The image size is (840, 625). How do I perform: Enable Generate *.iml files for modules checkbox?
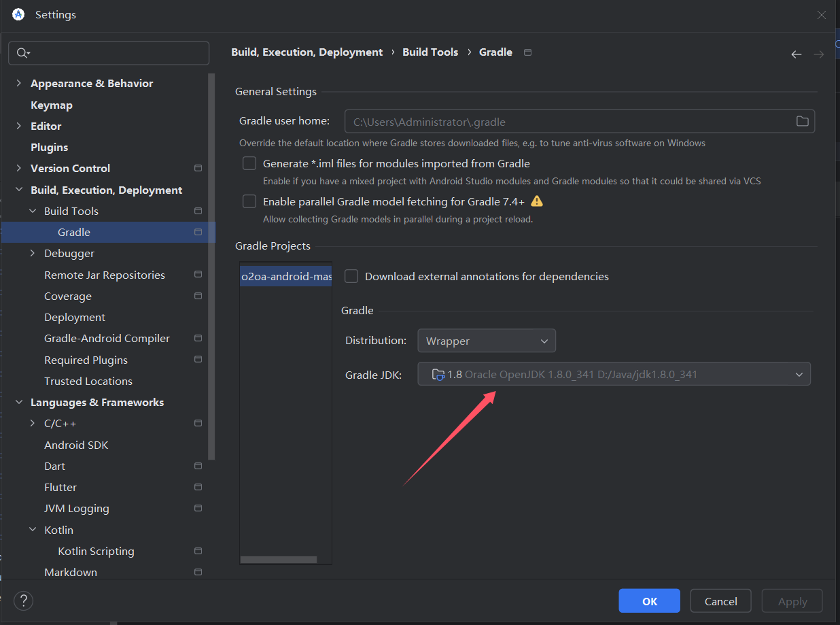pos(250,163)
